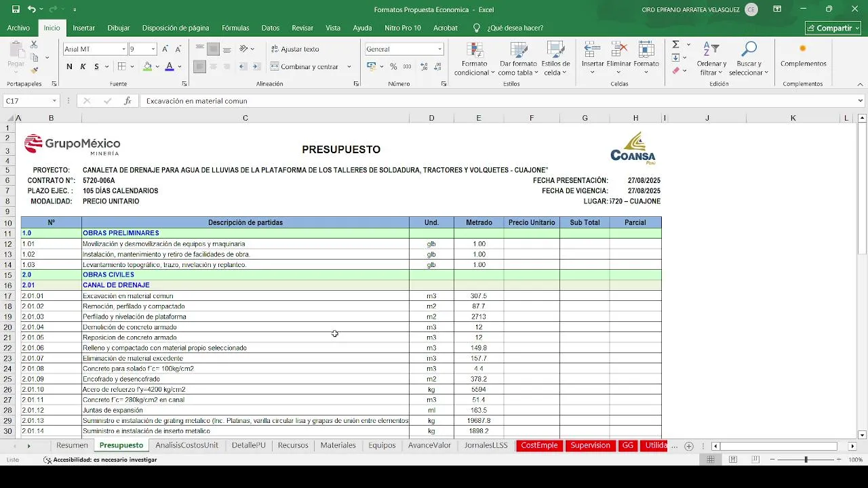This screenshot has height=488, width=868.
Task: Open the Name Box dropdown arrow
Action: tap(54, 101)
